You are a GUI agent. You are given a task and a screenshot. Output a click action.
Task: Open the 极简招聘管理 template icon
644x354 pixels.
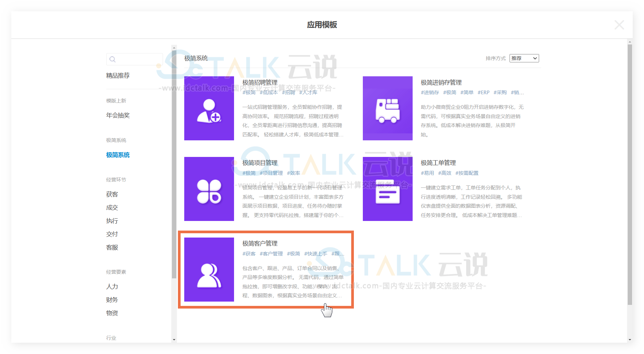click(x=209, y=108)
